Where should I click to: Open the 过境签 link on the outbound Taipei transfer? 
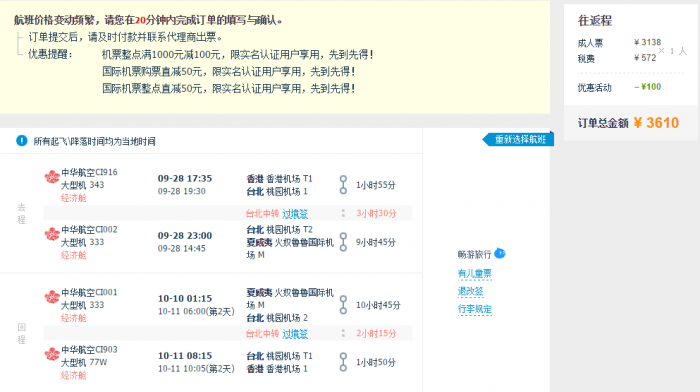[295, 214]
